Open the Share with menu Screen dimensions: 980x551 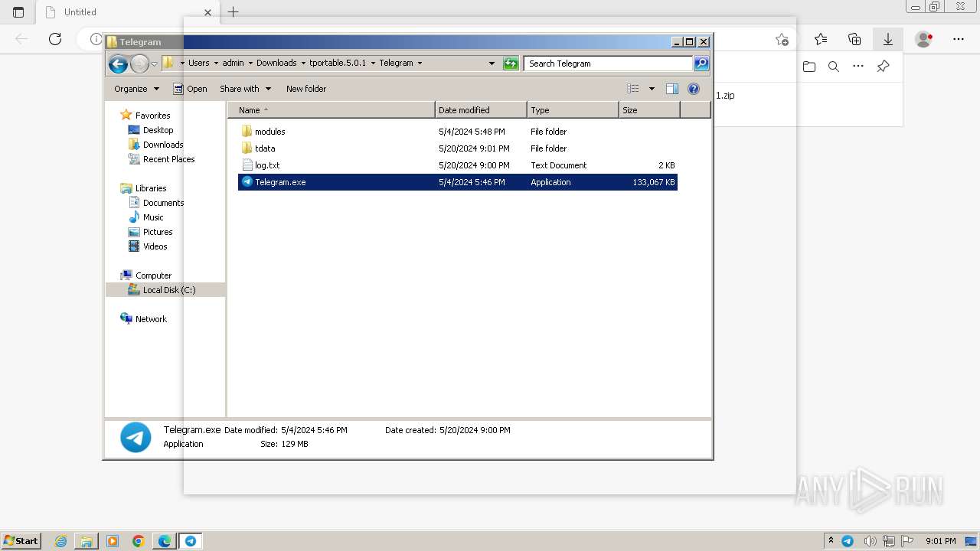pyautogui.click(x=245, y=89)
